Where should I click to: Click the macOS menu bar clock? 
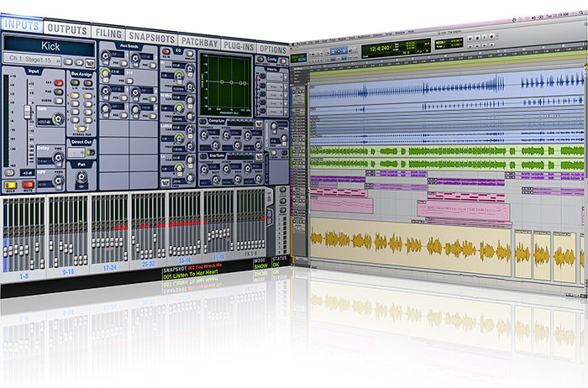(557, 16)
